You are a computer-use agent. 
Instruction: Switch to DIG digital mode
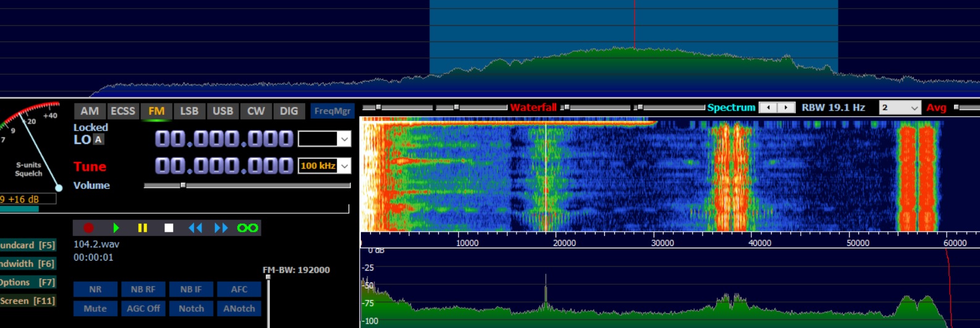point(289,111)
